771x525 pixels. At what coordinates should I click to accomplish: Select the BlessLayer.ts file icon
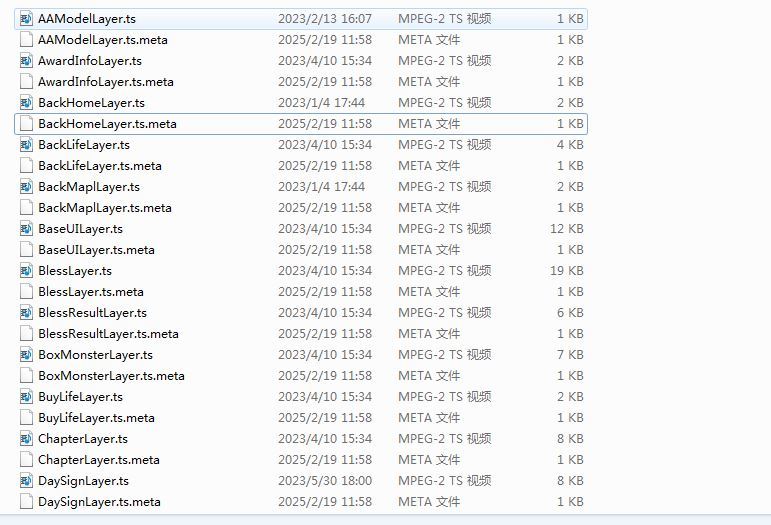[x=27, y=271]
